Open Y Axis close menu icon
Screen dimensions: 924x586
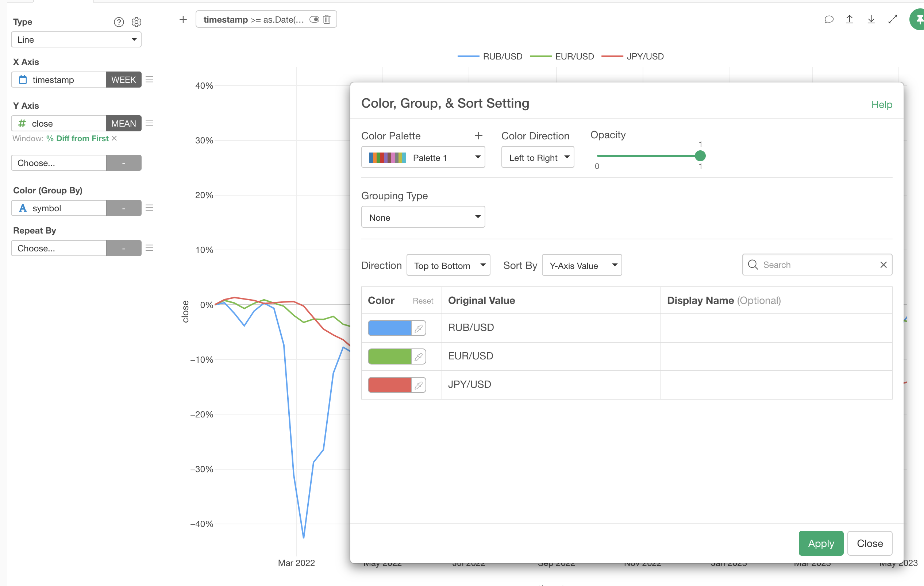150,123
